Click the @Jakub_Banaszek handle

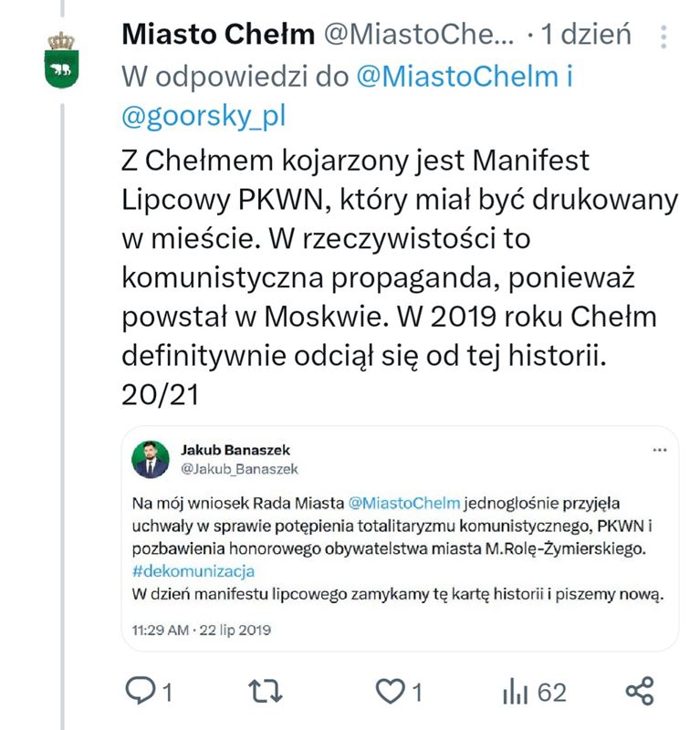[x=239, y=468]
